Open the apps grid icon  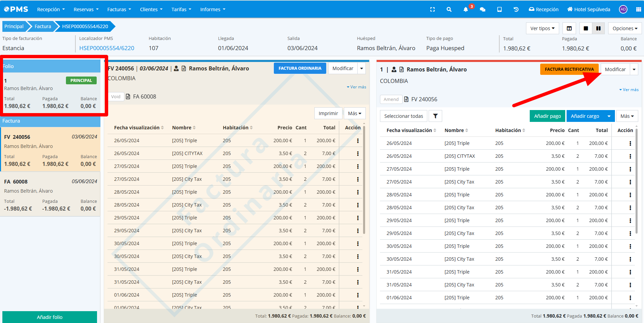638,9
